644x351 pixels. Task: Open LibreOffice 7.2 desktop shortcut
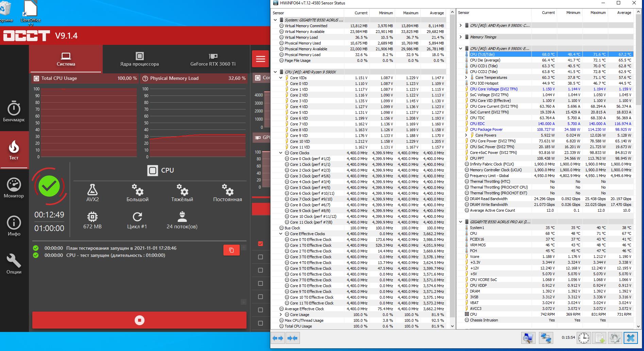31,13
